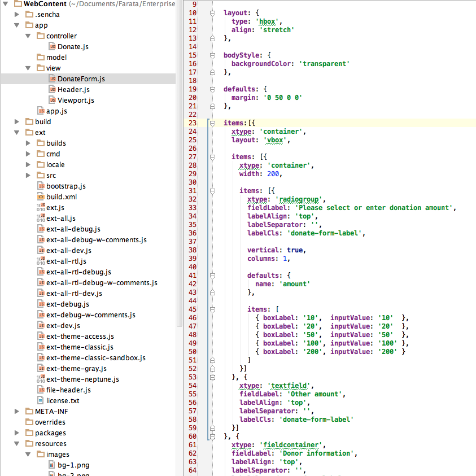The image size is (476, 476).
Task: Click the bootstrap.js file icon
Action: click(x=41, y=186)
